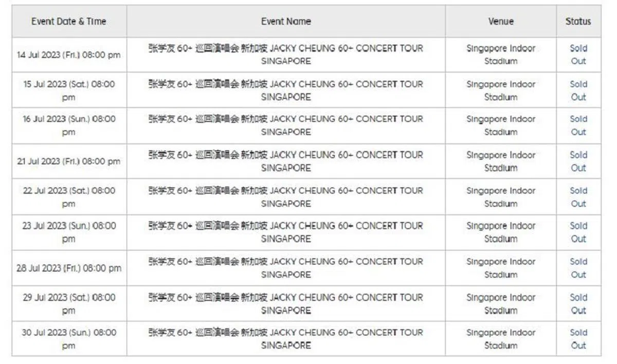Screen dimensions: 617x364
Task: Select Sold Out status for 29 Jul show
Action: pos(578,304)
